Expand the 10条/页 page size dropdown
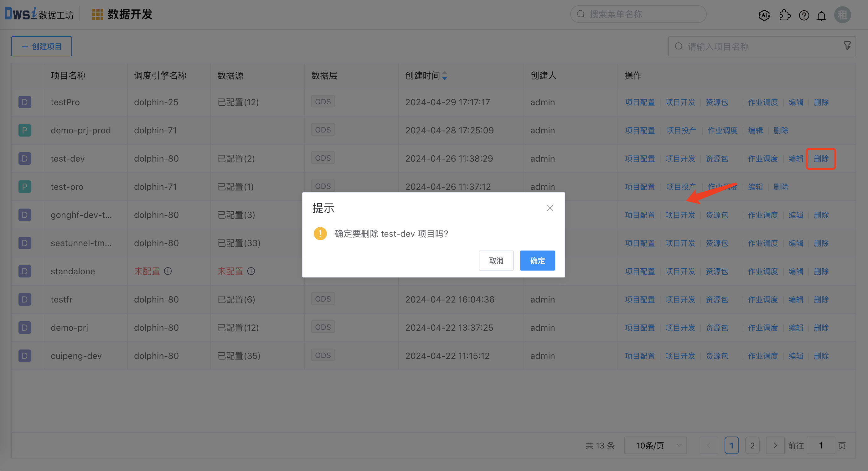The width and height of the screenshot is (868, 471). (x=655, y=445)
